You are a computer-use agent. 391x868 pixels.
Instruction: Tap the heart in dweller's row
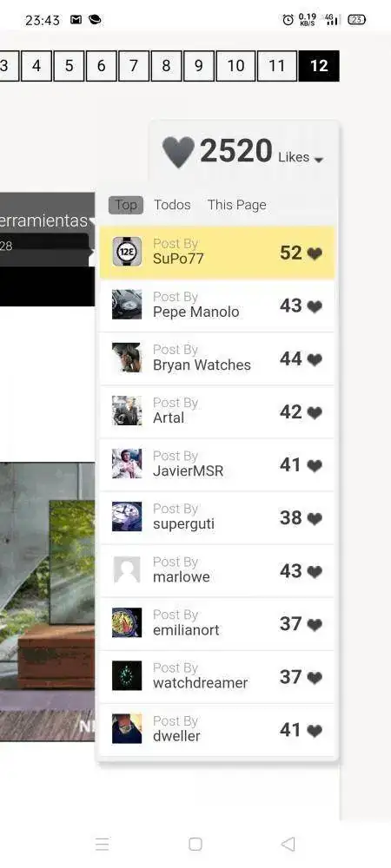pyautogui.click(x=315, y=731)
